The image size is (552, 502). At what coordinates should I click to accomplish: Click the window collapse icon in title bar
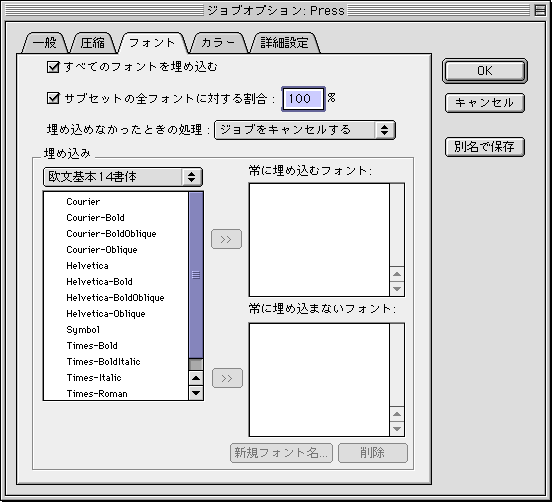click(x=540, y=10)
